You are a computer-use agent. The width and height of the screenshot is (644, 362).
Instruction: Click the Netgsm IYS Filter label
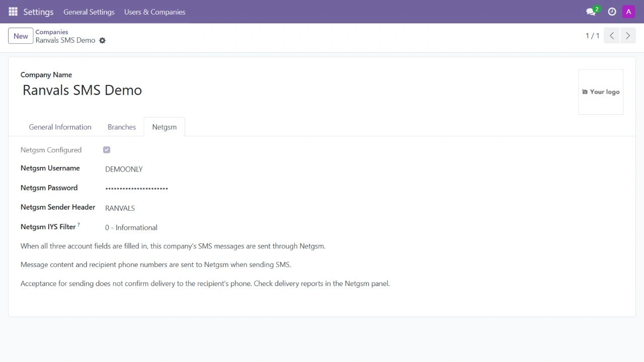(x=48, y=227)
